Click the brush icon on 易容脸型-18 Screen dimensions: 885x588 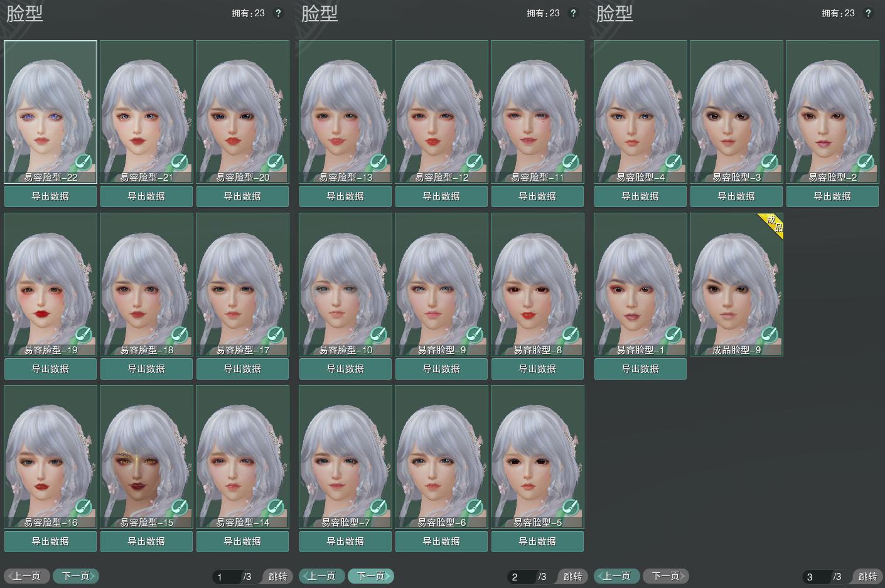180,335
